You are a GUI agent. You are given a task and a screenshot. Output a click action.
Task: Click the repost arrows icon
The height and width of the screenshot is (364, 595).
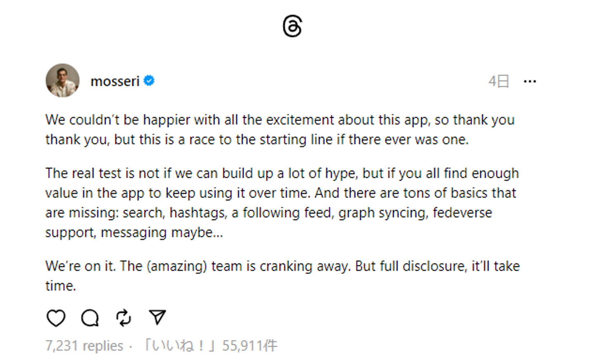tap(124, 318)
